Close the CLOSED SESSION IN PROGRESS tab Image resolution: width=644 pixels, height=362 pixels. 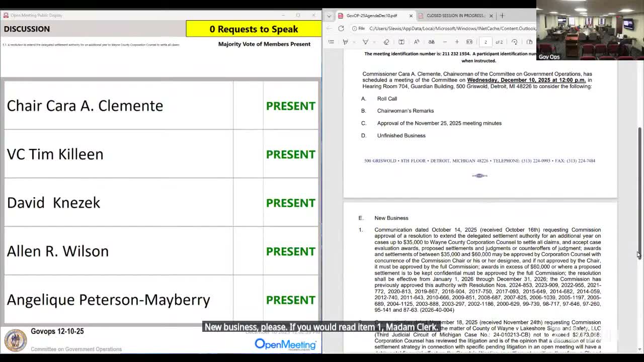click(491, 16)
